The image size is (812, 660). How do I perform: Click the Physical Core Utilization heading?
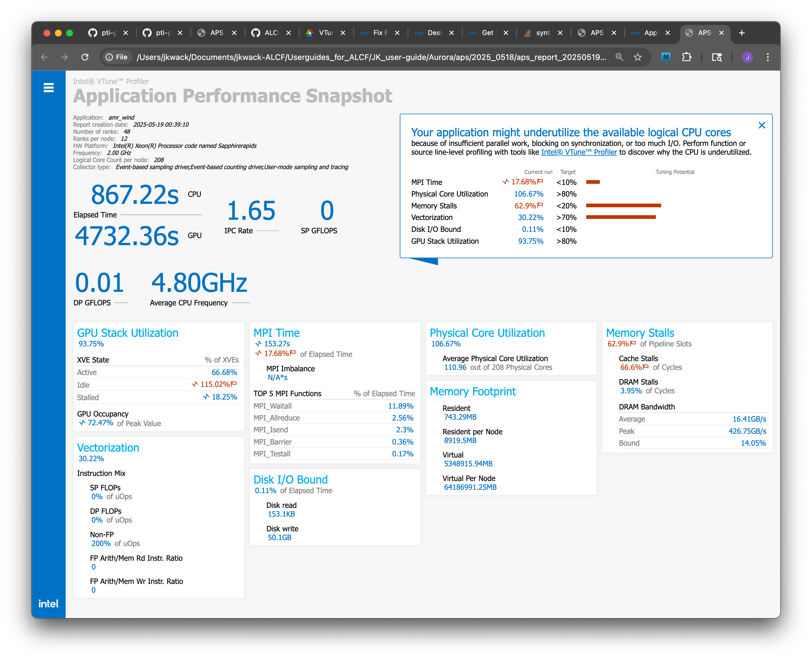pyautogui.click(x=487, y=333)
